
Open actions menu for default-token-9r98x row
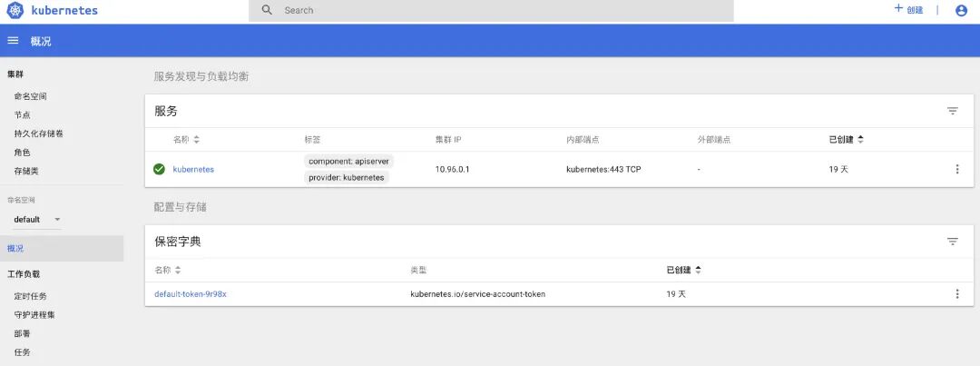[x=956, y=294]
